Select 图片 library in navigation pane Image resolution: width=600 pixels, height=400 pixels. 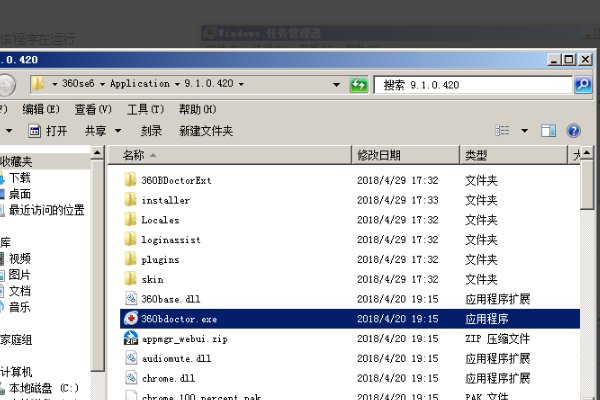point(20,274)
